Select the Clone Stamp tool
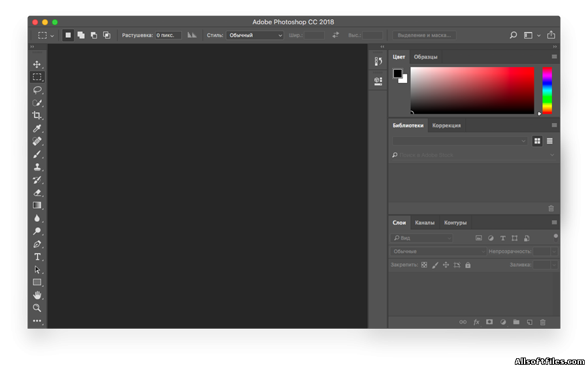Screen dimensions: 588x368 pyautogui.click(x=37, y=167)
